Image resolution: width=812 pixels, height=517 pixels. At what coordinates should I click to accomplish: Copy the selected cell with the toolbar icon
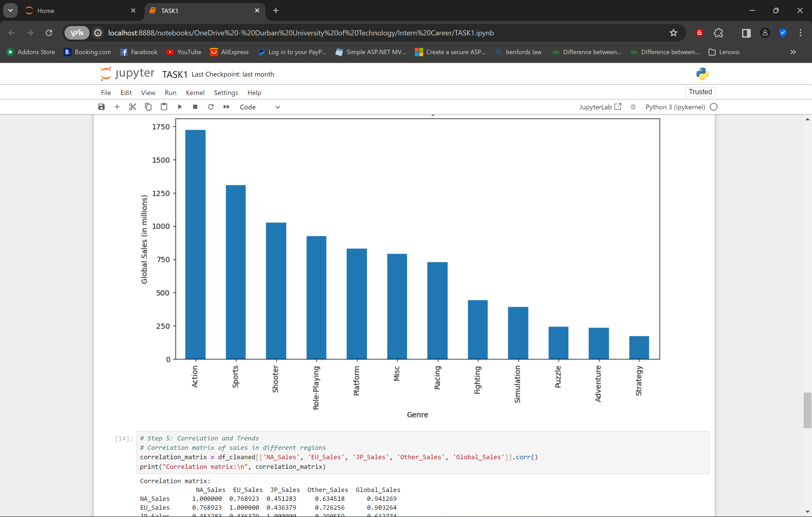tap(148, 107)
